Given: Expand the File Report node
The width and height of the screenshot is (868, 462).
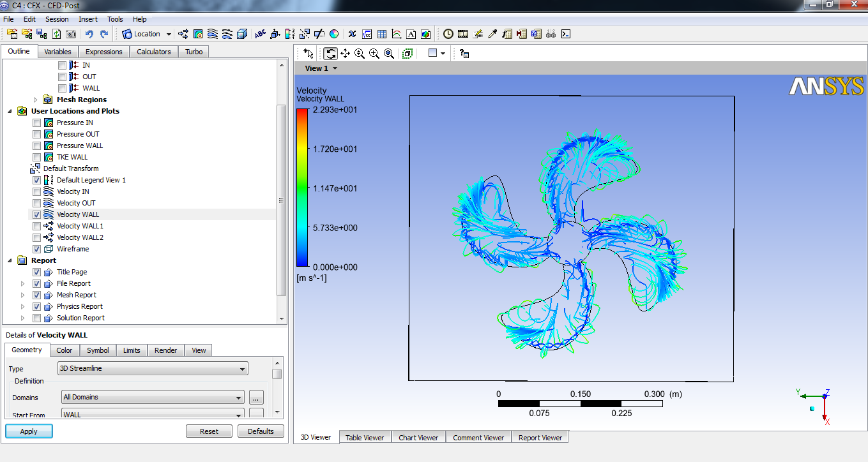Looking at the screenshot, I should pos(23,283).
